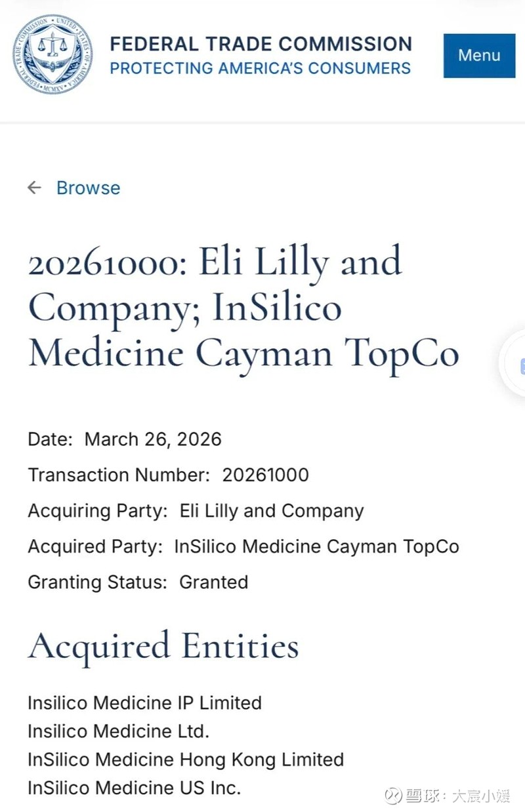
Task: Open the Menu button
Action: (x=479, y=55)
